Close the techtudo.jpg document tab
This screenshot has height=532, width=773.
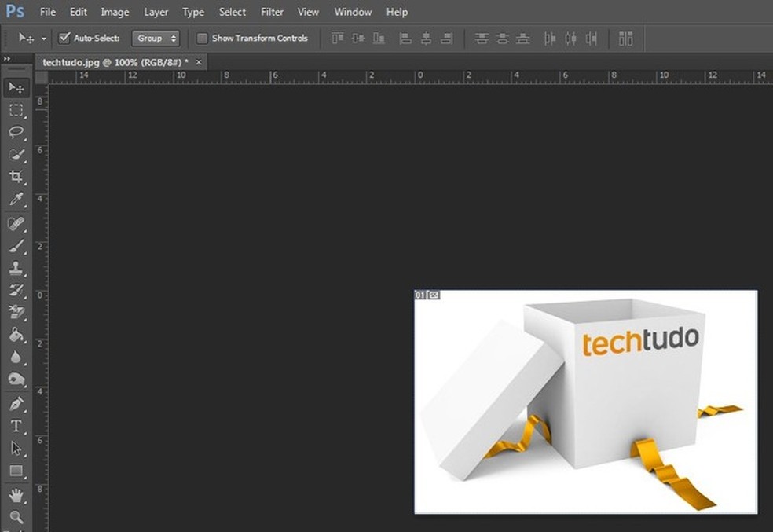199,61
